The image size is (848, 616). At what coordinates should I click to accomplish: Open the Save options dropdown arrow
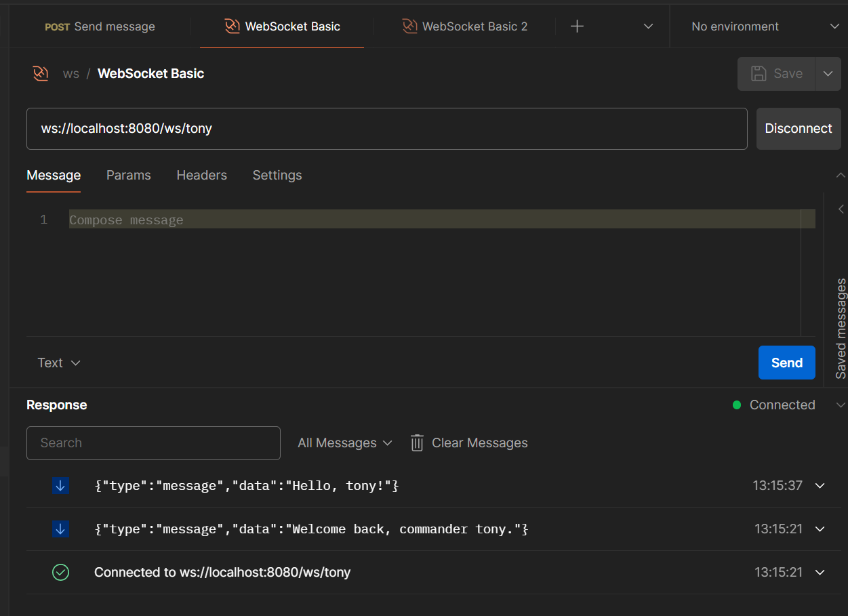coord(828,73)
